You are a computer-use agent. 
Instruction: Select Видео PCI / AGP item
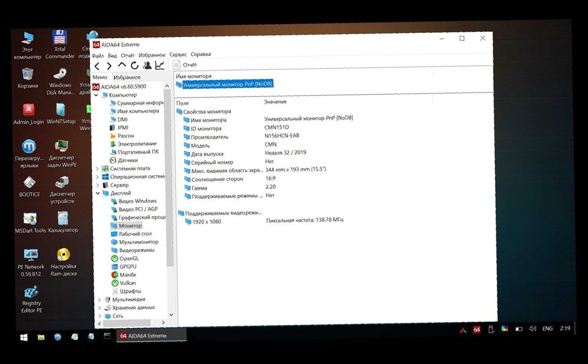(x=135, y=209)
